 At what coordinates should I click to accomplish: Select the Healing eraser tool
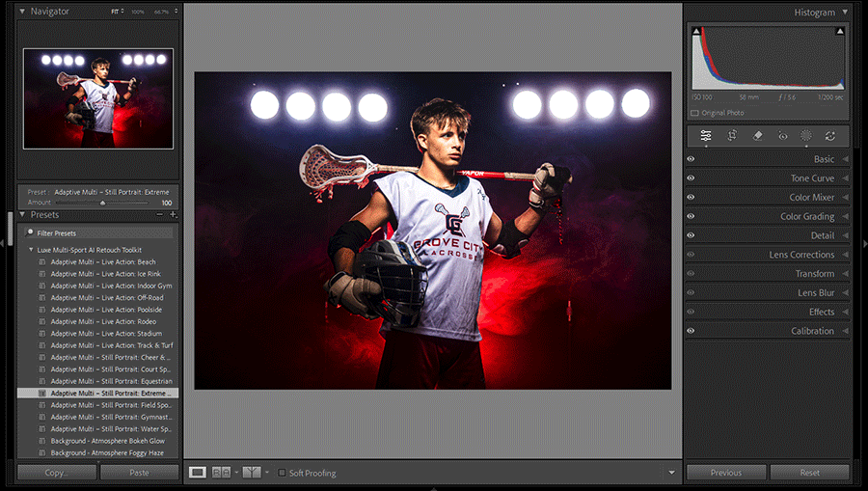tap(757, 136)
